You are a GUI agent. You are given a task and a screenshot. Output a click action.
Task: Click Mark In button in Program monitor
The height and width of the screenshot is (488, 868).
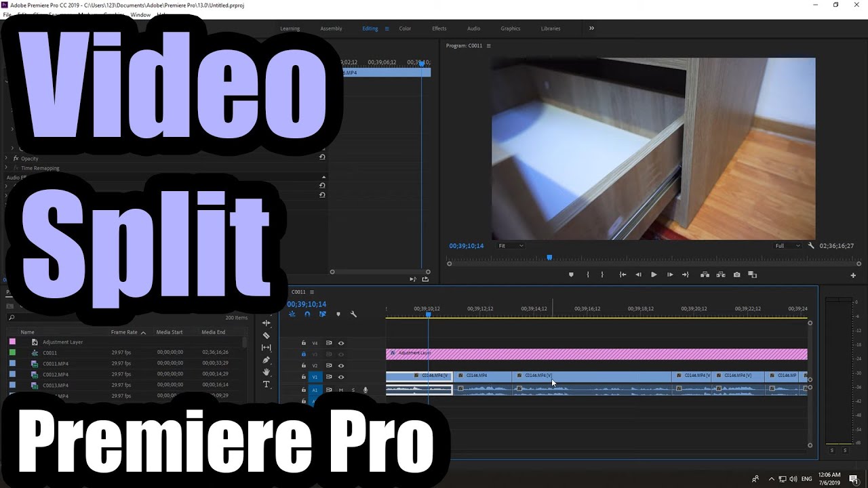click(x=587, y=274)
